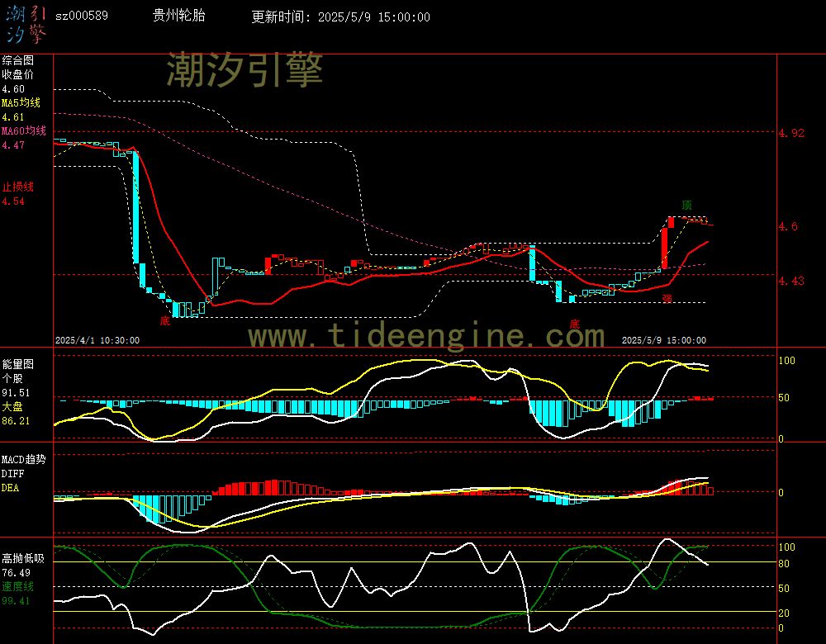Click the green 速度线 legend label
The width and height of the screenshot is (826, 644).
coord(18,586)
